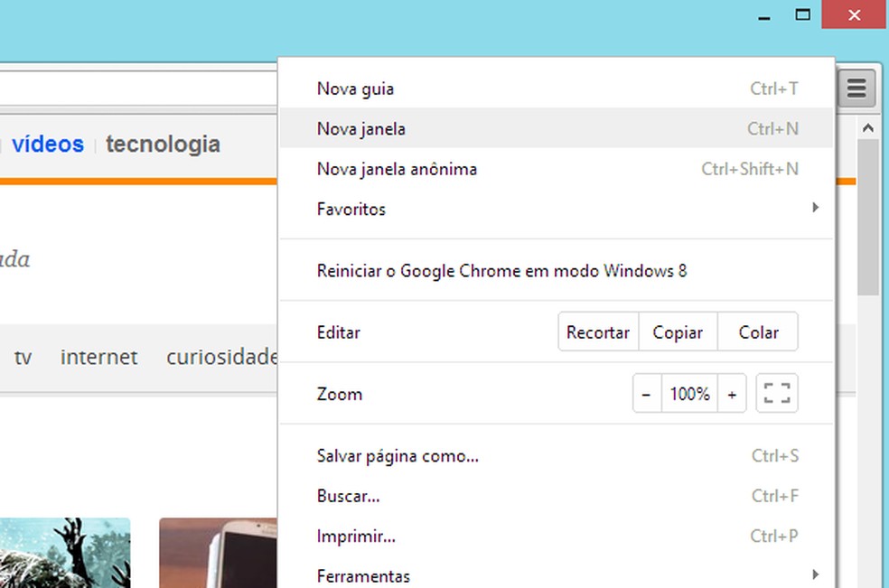
Task: Open Nova guia from the menu
Action: coord(354,89)
